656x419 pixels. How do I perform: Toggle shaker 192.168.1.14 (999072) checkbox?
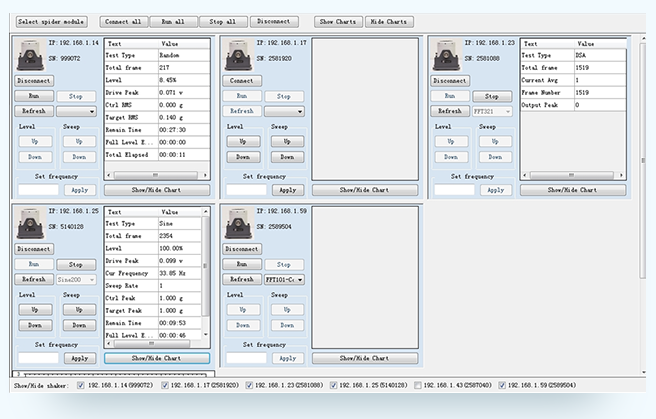(x=81, y=385)
